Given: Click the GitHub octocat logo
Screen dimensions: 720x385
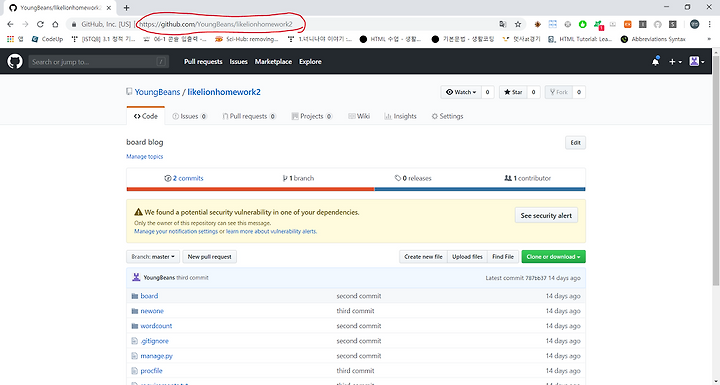Looking at the screenshot, I should 15,61.
